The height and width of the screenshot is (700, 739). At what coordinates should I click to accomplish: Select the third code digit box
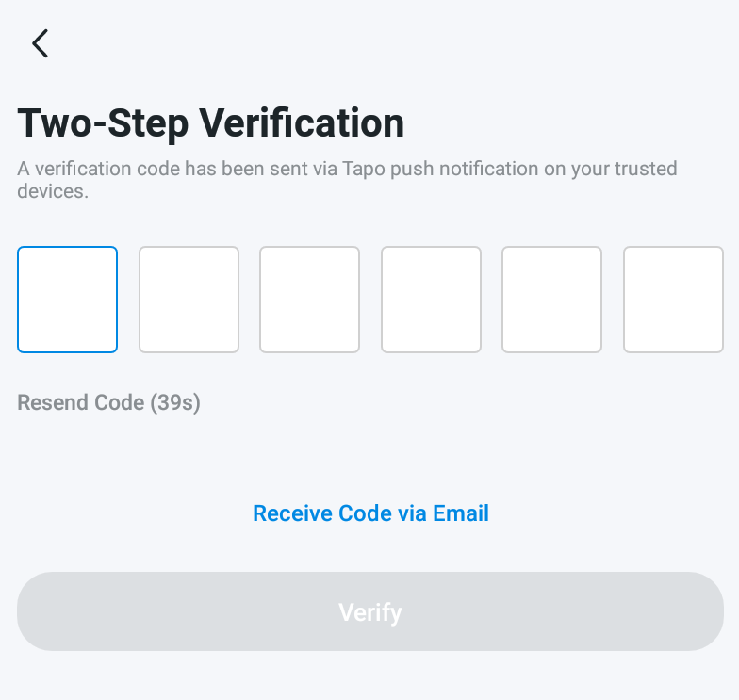coord(309,300)
